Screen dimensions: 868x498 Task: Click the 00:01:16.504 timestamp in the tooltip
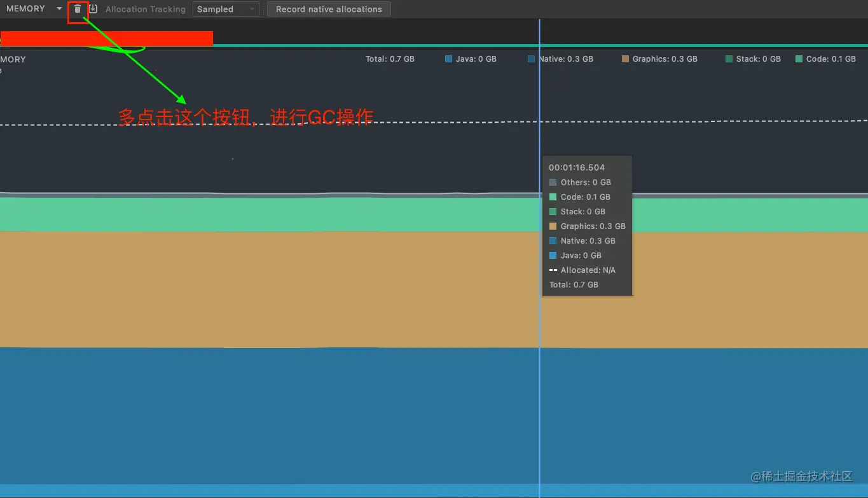577,167
